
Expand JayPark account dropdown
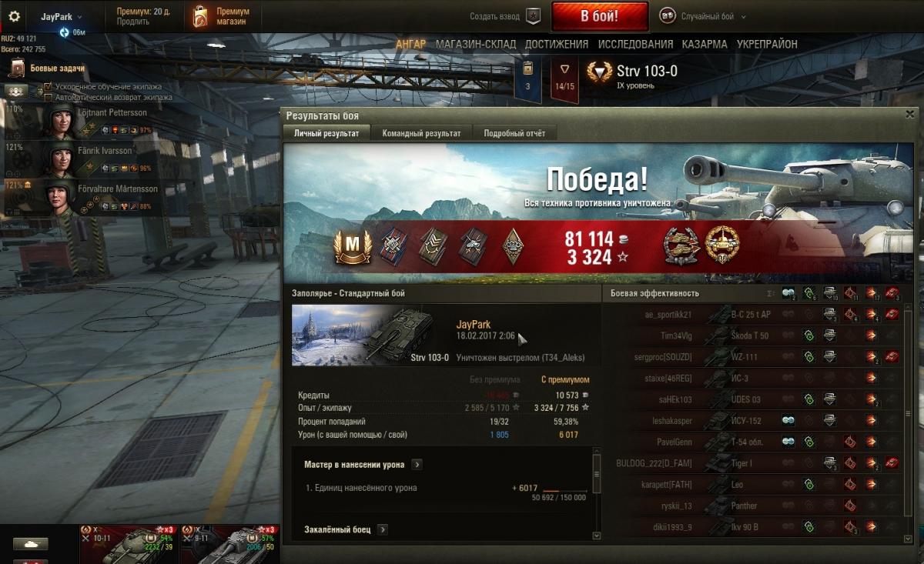pos(62,16)
